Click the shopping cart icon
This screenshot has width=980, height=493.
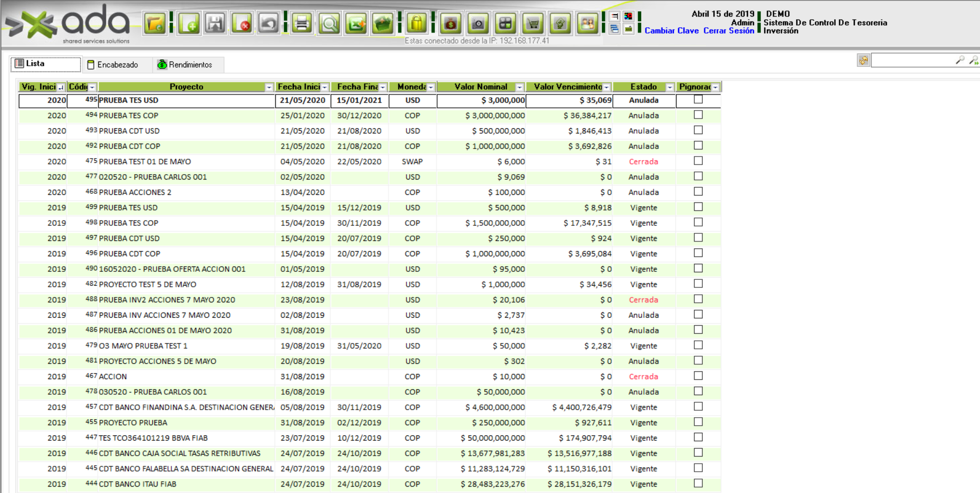[533, 24]
